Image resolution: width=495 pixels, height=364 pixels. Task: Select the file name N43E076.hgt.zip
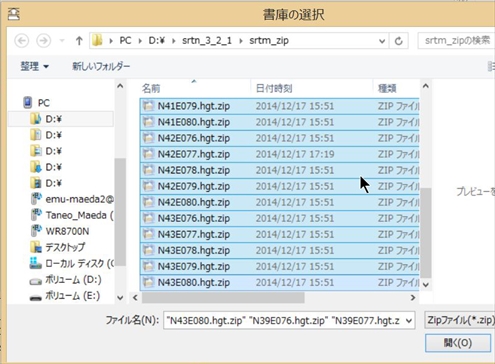tap(194, 218)
